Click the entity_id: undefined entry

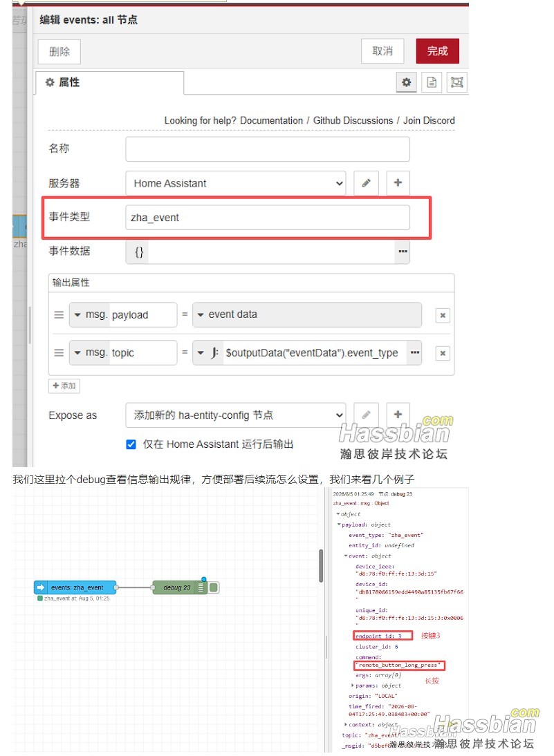[381, 546]
